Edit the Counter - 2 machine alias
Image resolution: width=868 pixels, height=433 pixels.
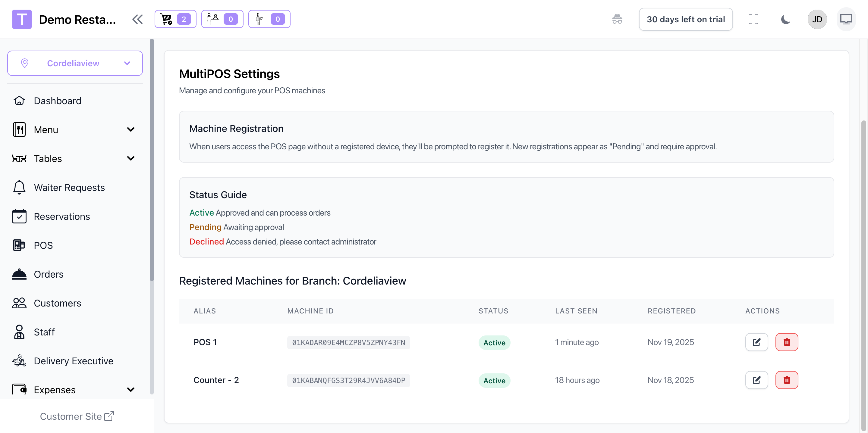(756, 380)
